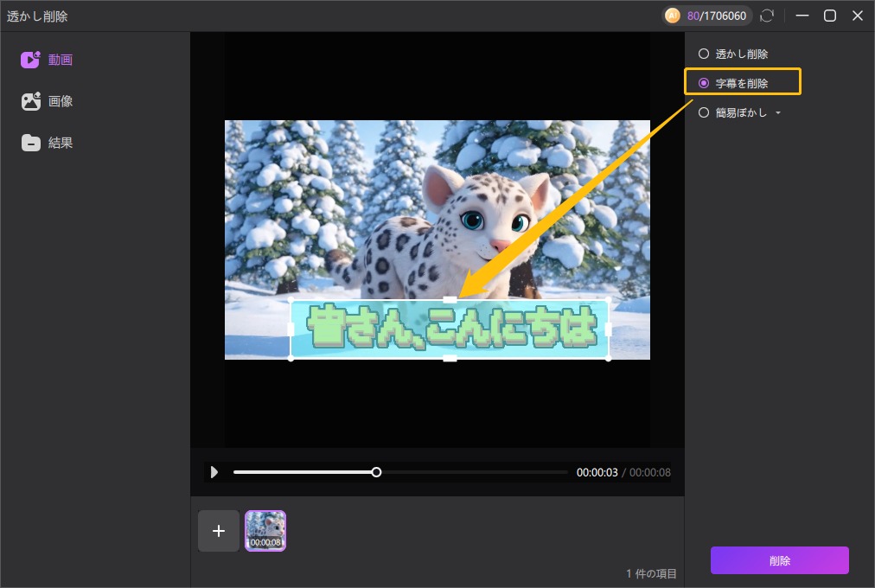Click the restore window icon in the titlebar
This screenshot has width=875, height=588.
(x=830, y=15)
